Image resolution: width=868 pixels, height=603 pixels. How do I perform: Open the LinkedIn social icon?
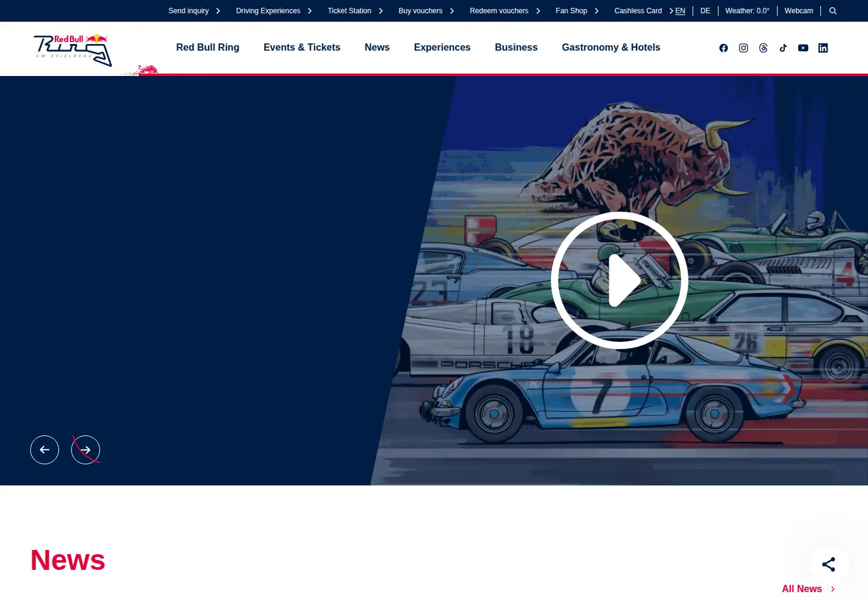point(823,48)
